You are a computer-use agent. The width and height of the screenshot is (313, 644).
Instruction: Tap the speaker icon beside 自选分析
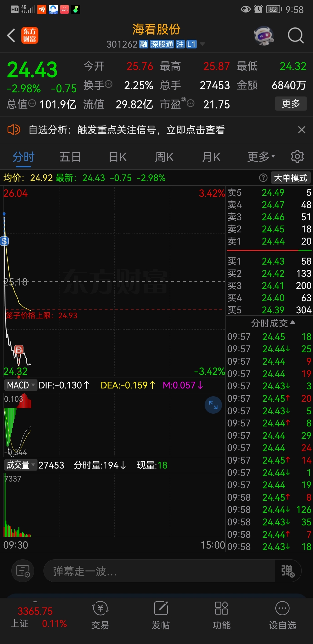click(x=14, y=130)
